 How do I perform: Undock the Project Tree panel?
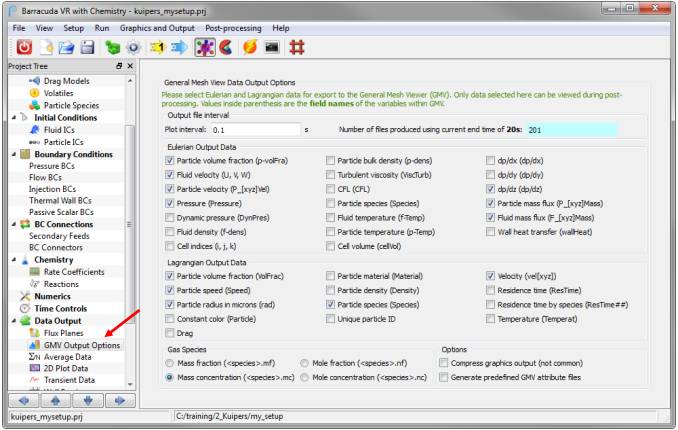pos(119,66)
